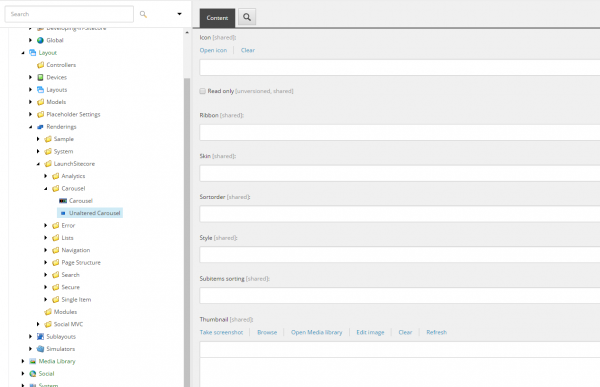Toggle the Read only checkbox
This screenshot has height=387, width=600.
pos(202,91)
